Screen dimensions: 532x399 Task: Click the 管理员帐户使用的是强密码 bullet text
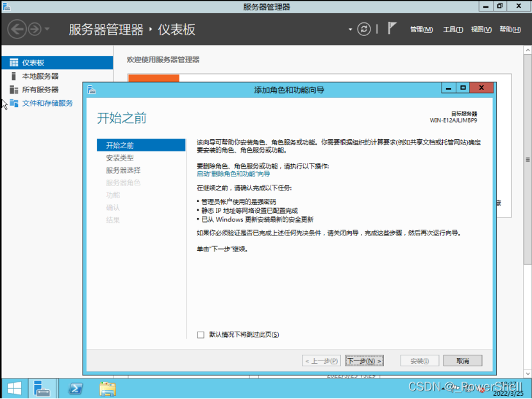(238, 201)
